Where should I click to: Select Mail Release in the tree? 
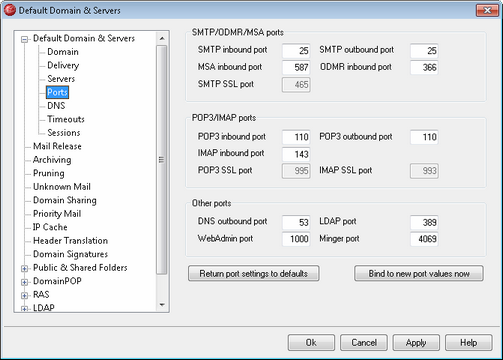pyautogui.click(x=57, y=146)
